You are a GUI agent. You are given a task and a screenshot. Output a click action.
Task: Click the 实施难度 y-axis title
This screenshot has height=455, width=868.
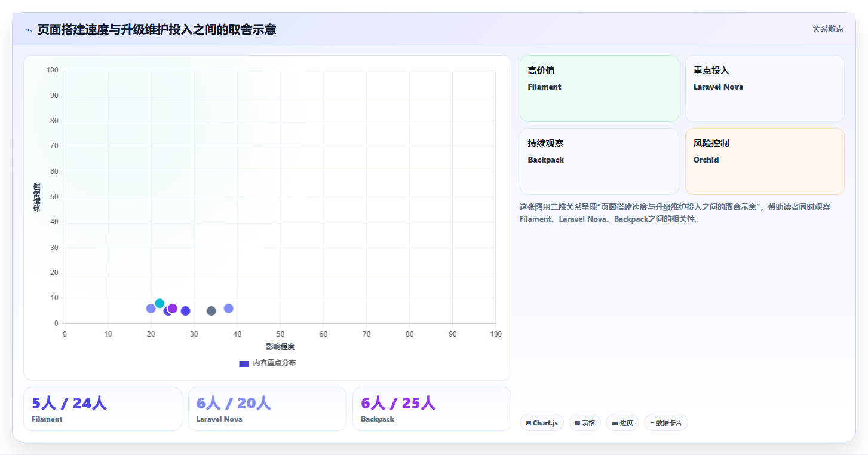(37, 197)
